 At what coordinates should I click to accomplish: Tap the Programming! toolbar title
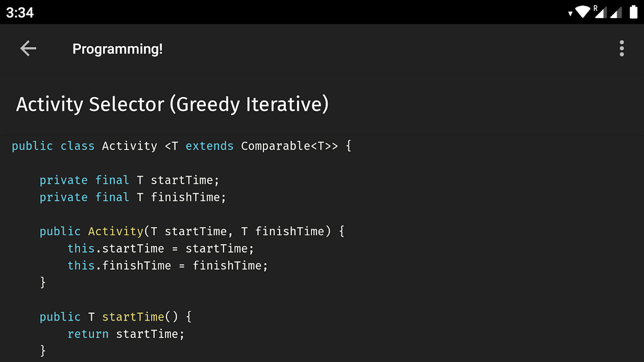pos(117,49)
